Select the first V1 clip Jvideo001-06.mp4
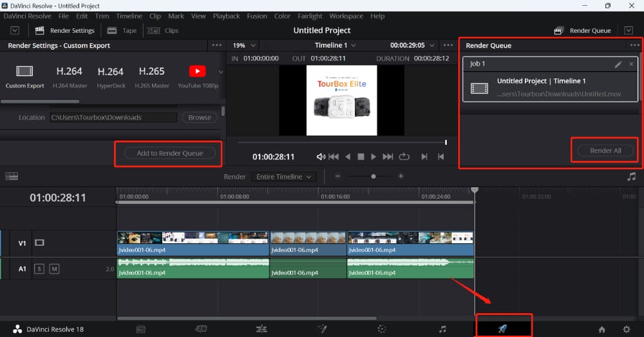The width and height of the screenshot is (644, 337). click(193, 243)
